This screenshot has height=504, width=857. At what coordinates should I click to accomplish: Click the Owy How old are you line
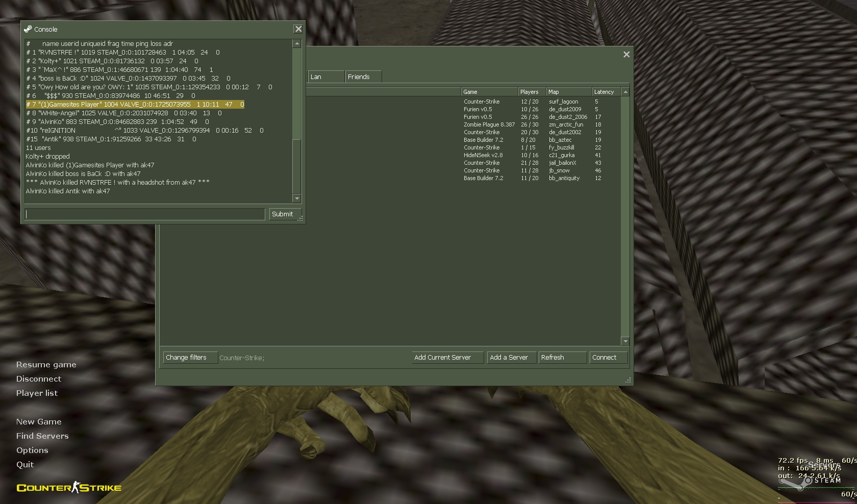tap(149, 87)
